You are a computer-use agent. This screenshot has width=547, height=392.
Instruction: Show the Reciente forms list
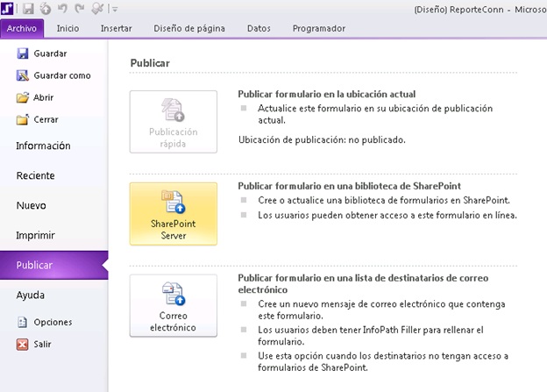35,175
